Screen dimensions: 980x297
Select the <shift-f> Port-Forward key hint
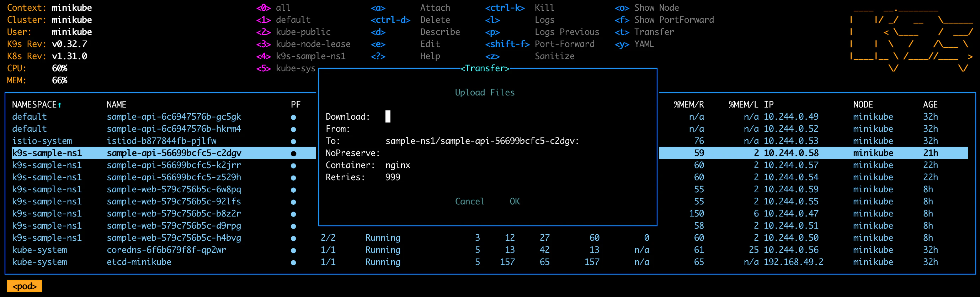pos(540,44)
